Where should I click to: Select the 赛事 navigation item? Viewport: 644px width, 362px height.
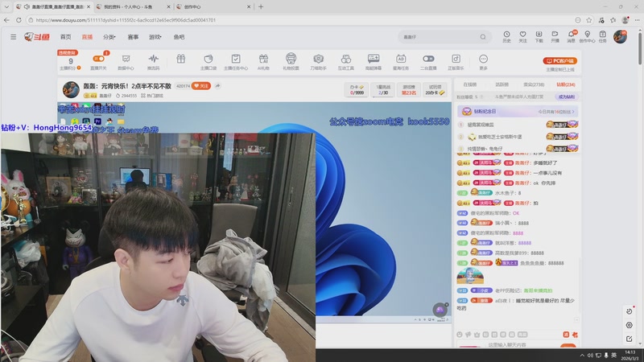tap(133, 37)
